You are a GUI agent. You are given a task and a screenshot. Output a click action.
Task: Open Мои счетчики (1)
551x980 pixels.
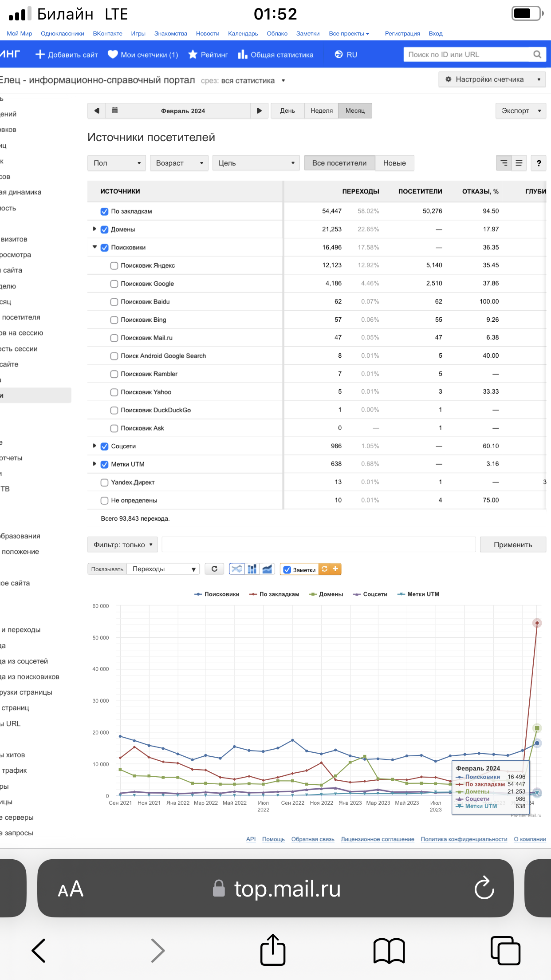143,55
